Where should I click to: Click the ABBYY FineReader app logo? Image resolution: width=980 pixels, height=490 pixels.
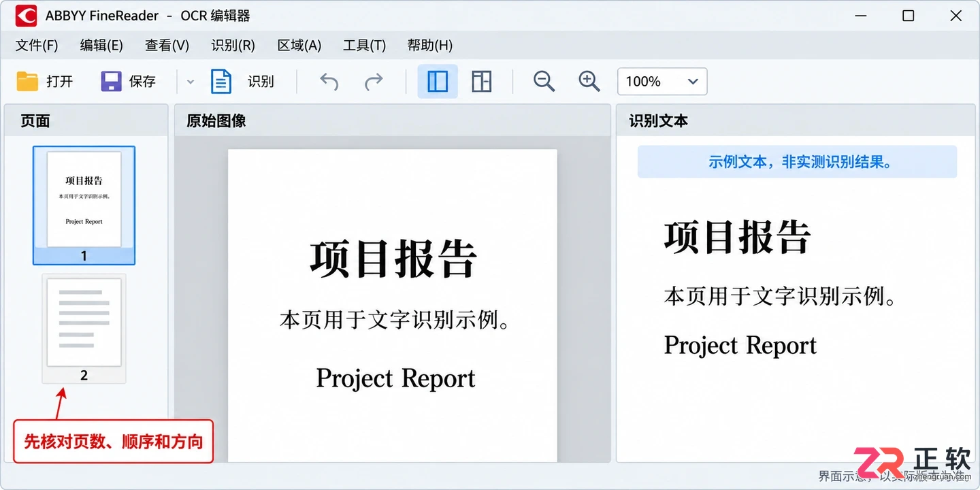(26, 16)
